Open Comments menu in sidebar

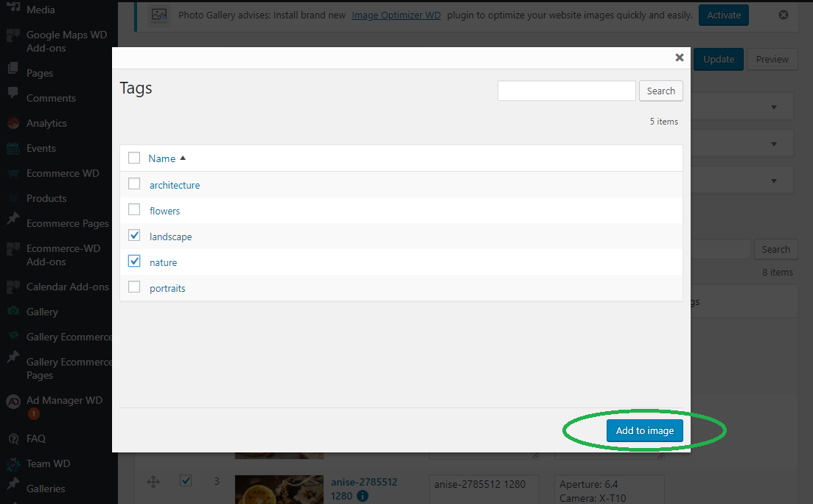[x=51, y=98]
